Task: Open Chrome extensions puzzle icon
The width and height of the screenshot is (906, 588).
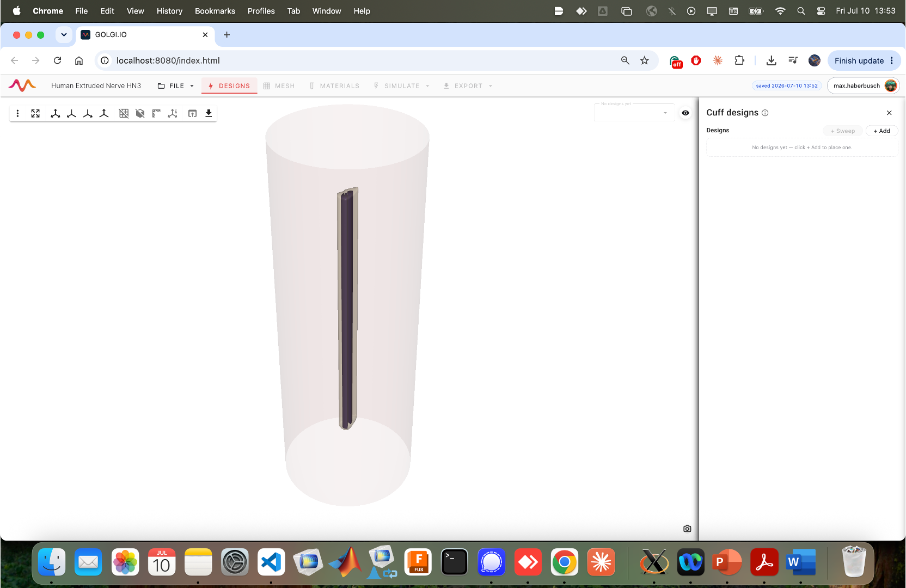Action: pos(739,60)
